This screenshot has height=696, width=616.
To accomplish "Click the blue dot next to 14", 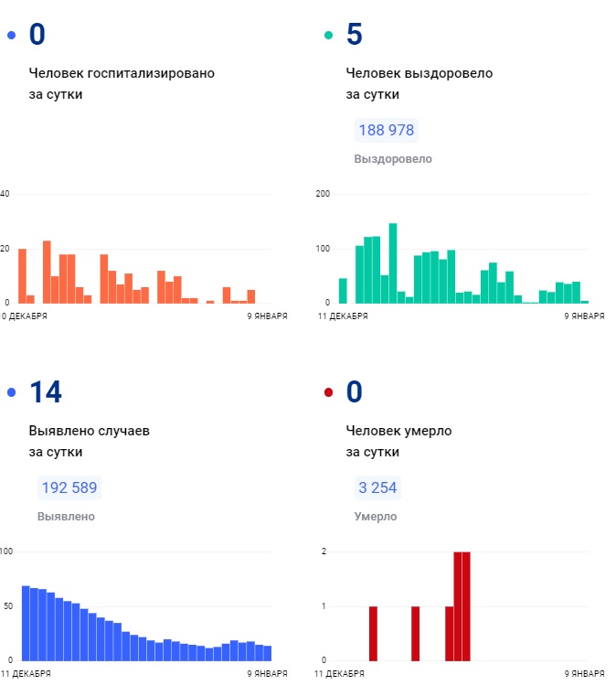I will 11,393.
